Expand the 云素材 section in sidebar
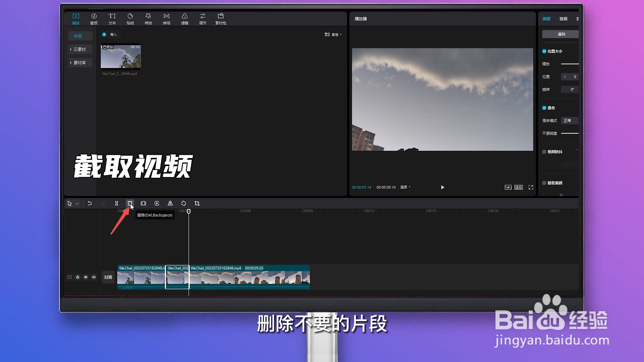 80,49
